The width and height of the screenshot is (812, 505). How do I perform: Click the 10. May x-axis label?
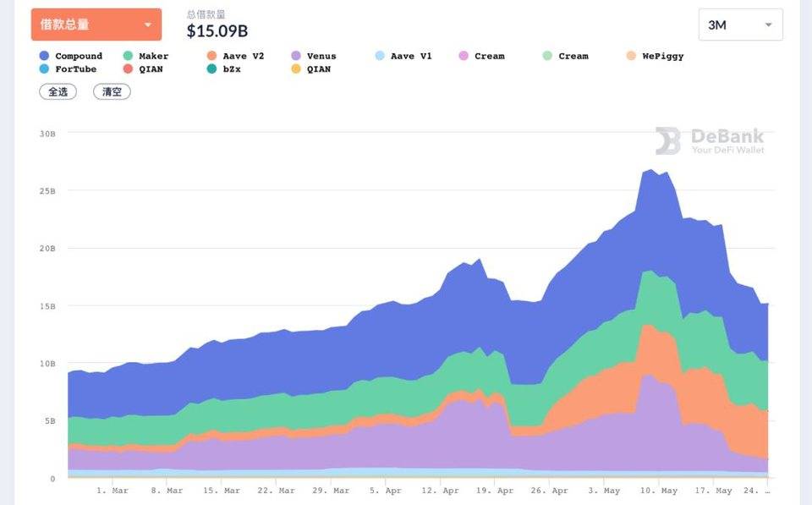tap(659, 491)
